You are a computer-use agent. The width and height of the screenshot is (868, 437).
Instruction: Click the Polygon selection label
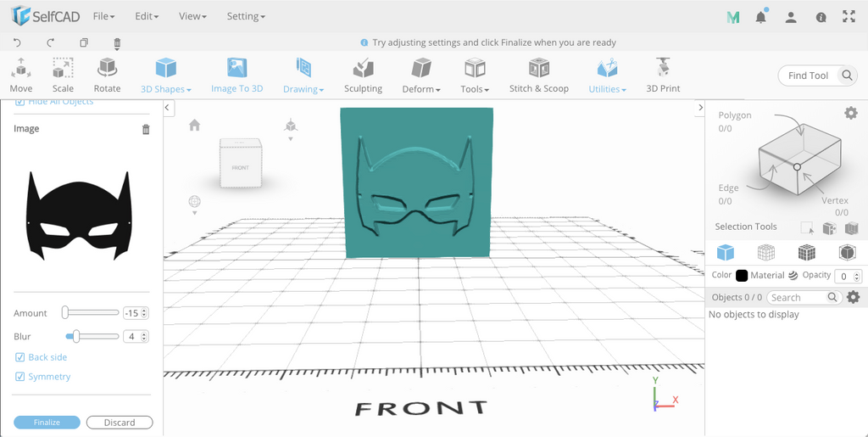click(735, 115)
